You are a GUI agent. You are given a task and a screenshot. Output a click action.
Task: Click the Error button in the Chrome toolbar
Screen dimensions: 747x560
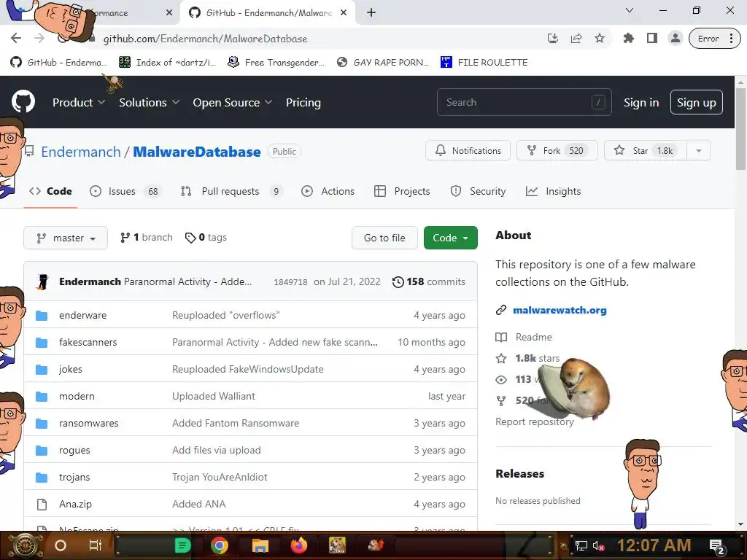708,39
